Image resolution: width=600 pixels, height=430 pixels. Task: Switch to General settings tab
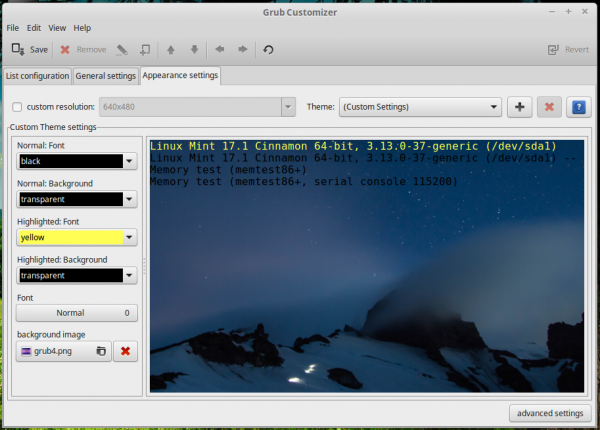tap(106, 76)
